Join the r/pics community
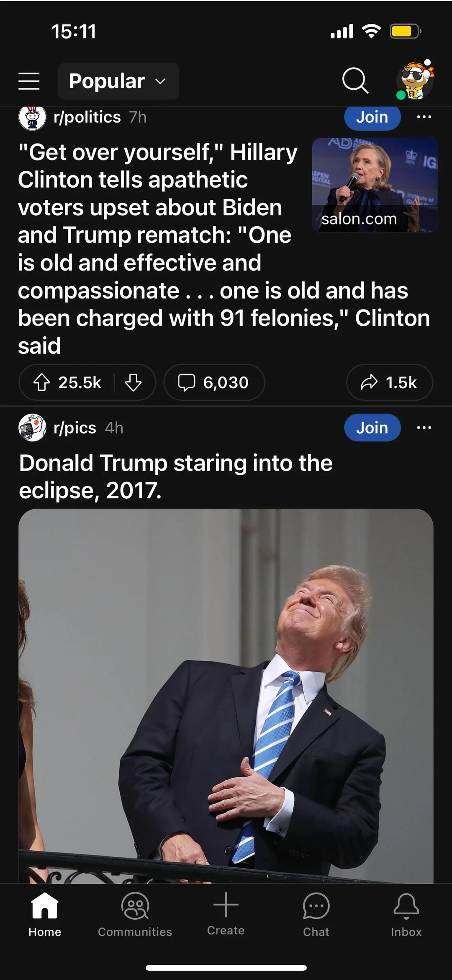 point(372,428)
